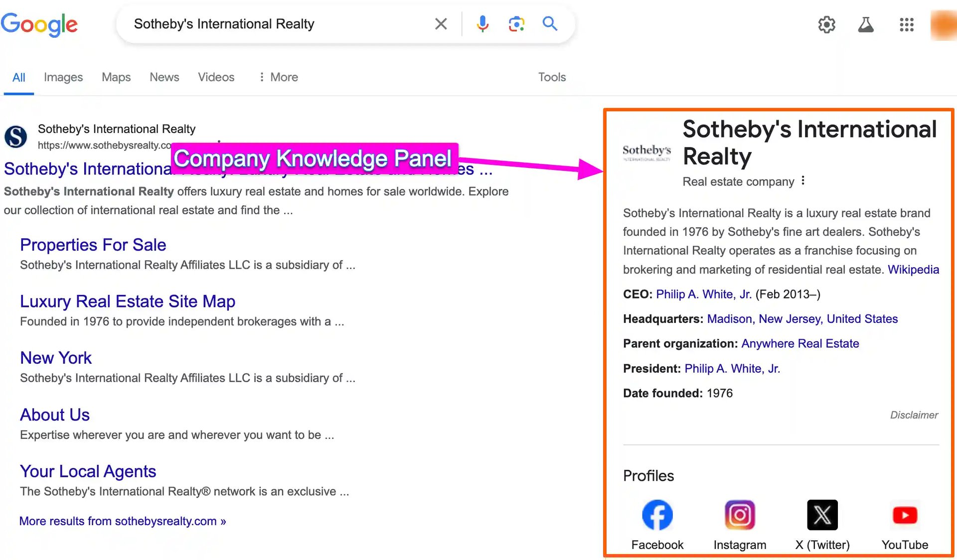Click the blue magnifier search icon

(x=550, y=23)
